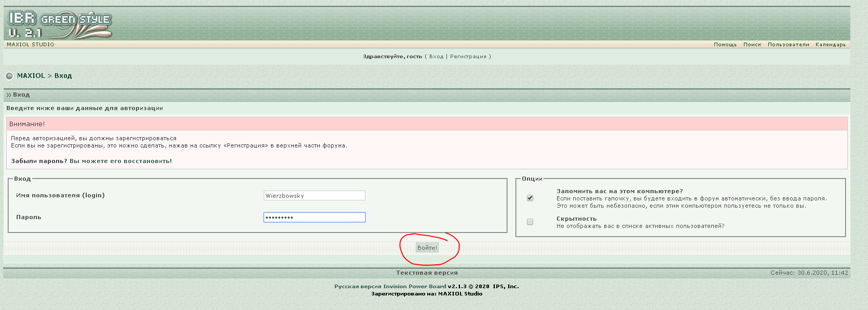Click the Вход link in greeting bar
The width and height of the screenshot is (868, 310).
(x=436, y=57)
